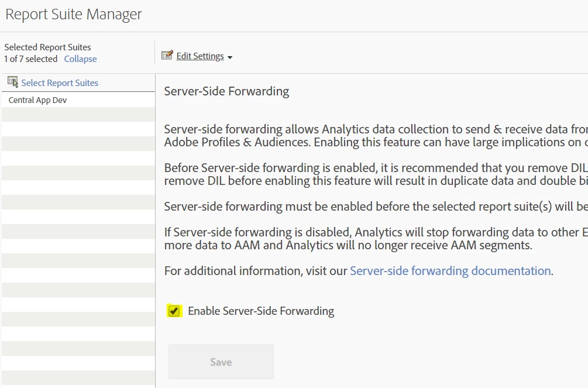Select the Central App Dev report suite
The width and height of the screenshot is (588, 388).
click(37, 100)
